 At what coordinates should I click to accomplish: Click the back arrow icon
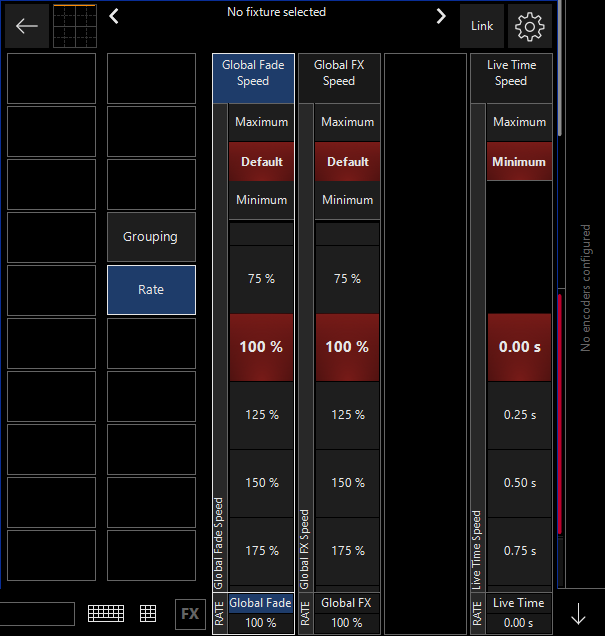[x=27, y=26]
